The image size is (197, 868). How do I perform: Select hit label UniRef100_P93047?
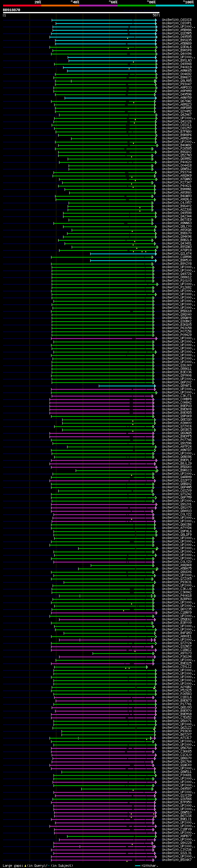point(177,84)
